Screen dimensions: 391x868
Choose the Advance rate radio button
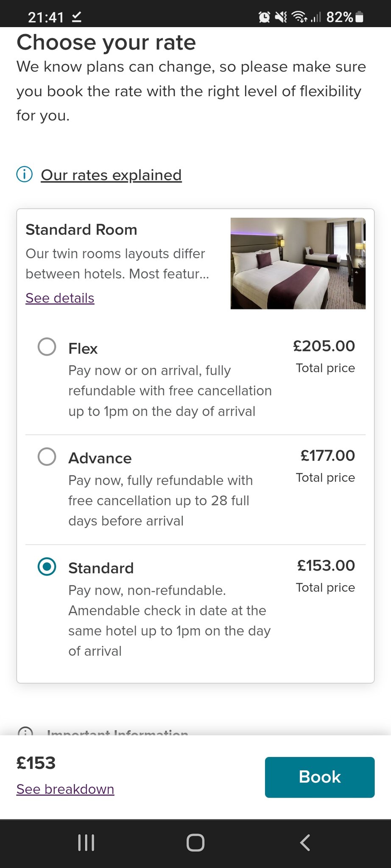[47, 456]
